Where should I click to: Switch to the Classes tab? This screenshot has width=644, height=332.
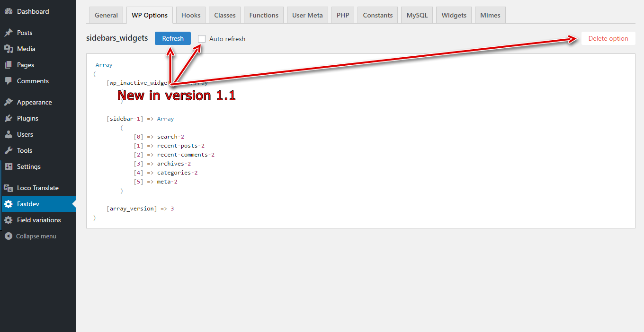[225, 15]
